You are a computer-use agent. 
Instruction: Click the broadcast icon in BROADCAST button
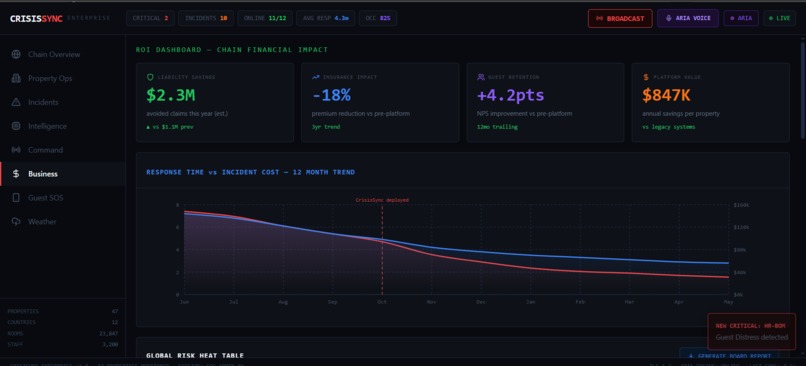click(x=599, y=19)
